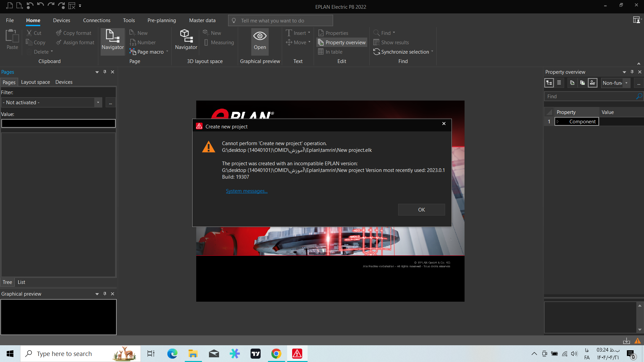Click the ellipsis button in Property overview
This screenshot has width=644, height=362.
point(639,83)
